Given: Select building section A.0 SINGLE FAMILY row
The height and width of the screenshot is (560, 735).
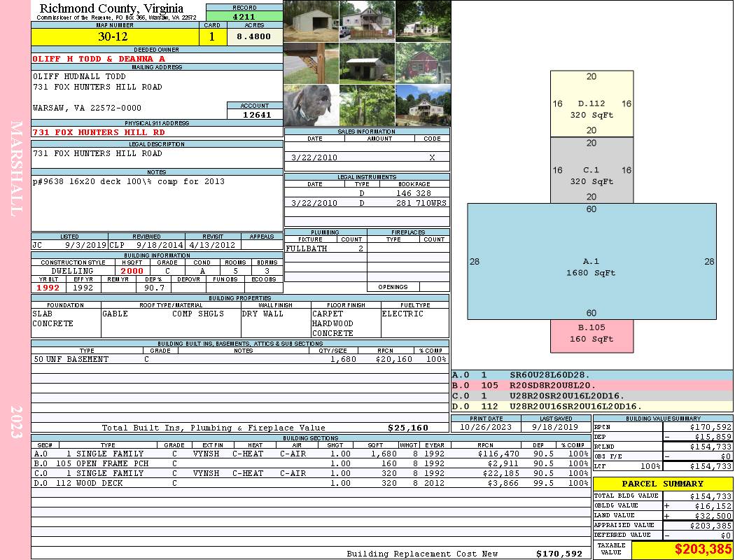Looking at the screenshot, I should 311,454.
